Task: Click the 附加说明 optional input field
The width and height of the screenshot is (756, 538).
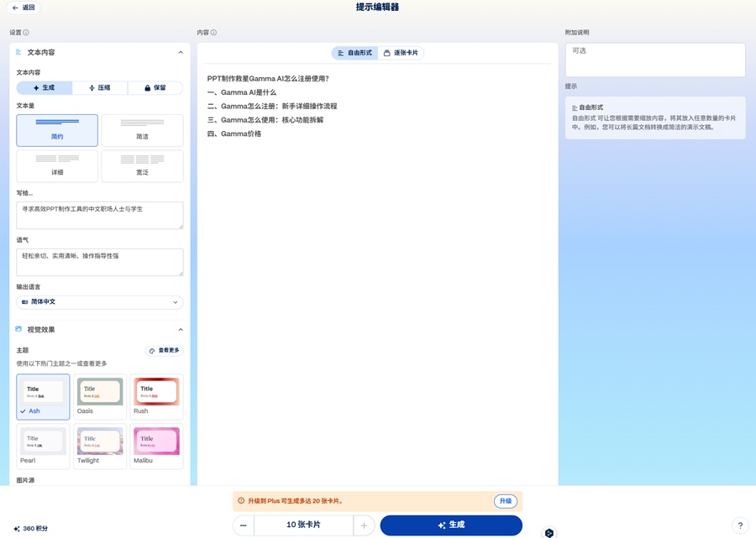Action: 654,59
